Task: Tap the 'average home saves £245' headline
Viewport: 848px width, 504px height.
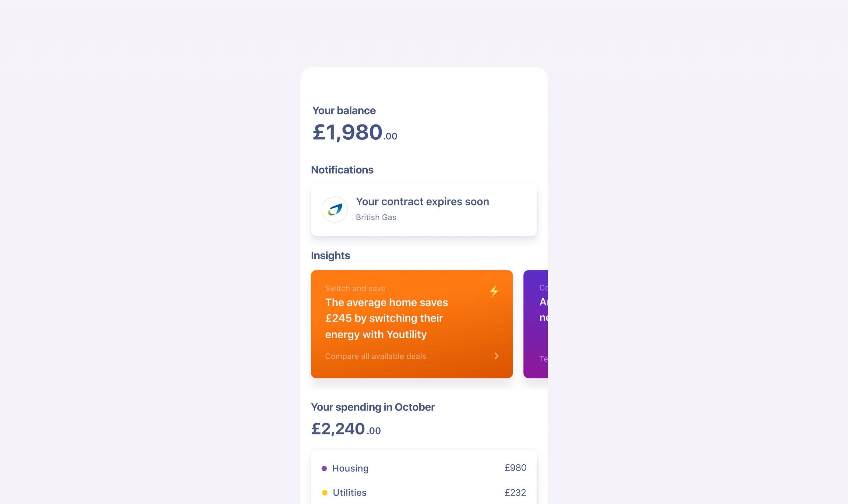Action: 387,318
